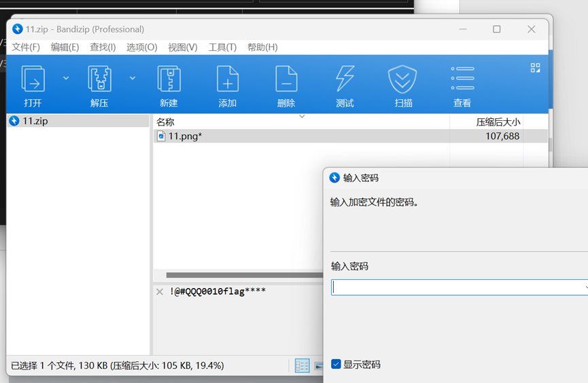Expand the dropdown arrow beside 解压
The width and height of the screenshot is (588, 383).
pos(133,79)
